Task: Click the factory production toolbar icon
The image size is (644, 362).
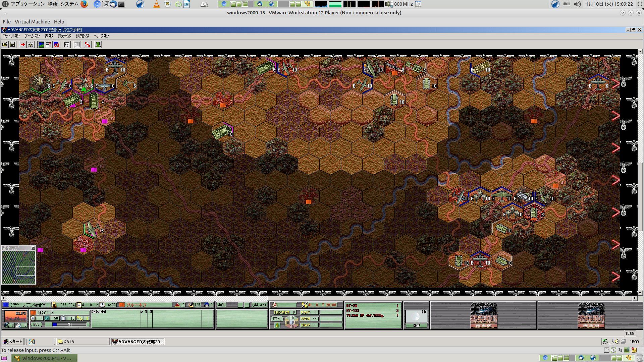Action: tap(31, 45)
